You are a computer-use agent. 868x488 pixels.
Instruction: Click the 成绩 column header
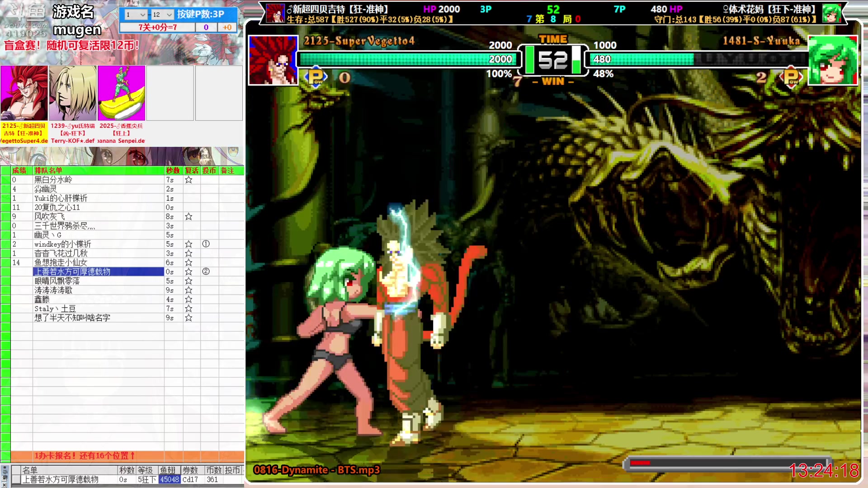pos(19,170)
